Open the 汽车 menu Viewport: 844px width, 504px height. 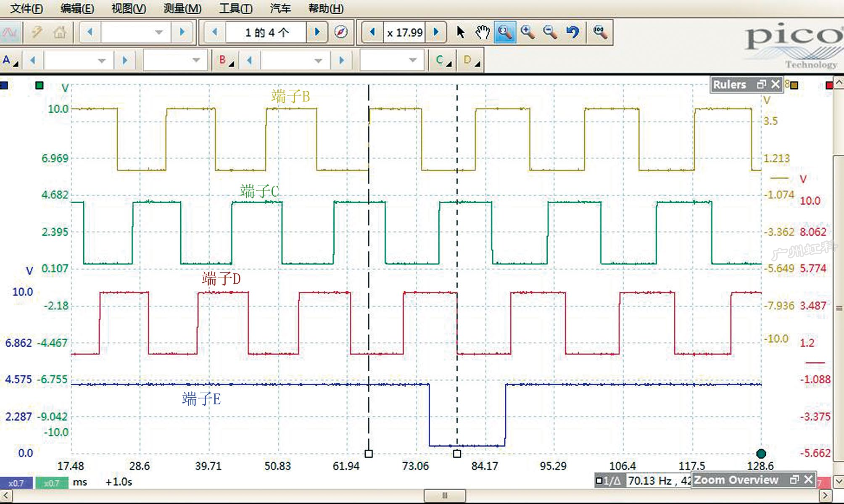click(280, 8)
